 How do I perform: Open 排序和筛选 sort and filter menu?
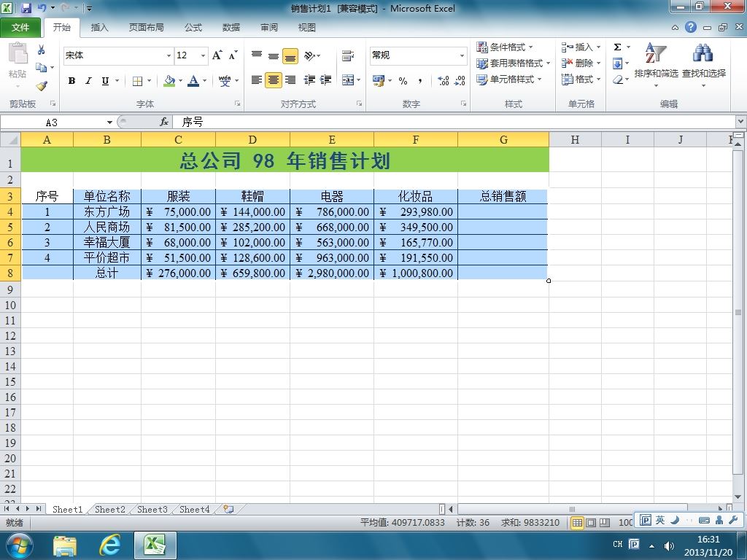click(x=656, y=65)
